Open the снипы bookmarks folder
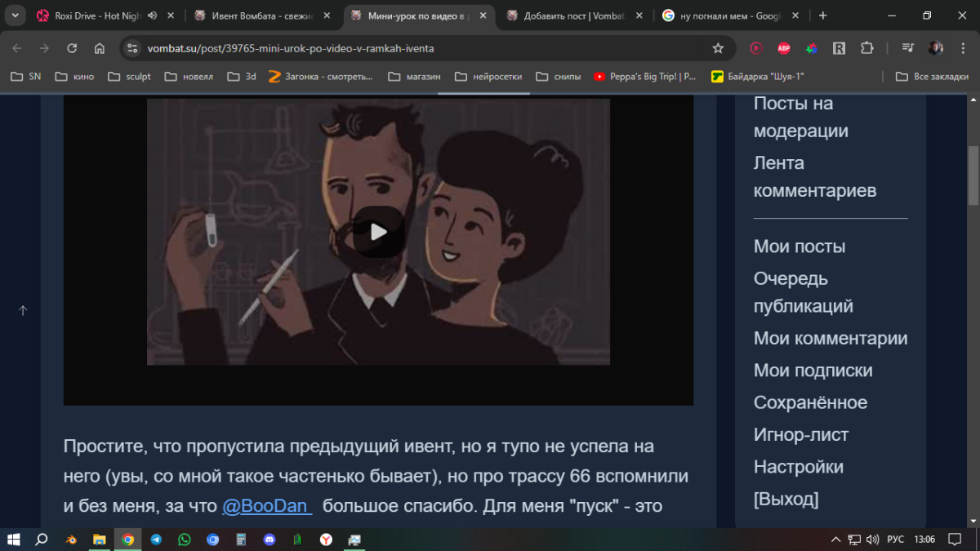 (559, 77)
